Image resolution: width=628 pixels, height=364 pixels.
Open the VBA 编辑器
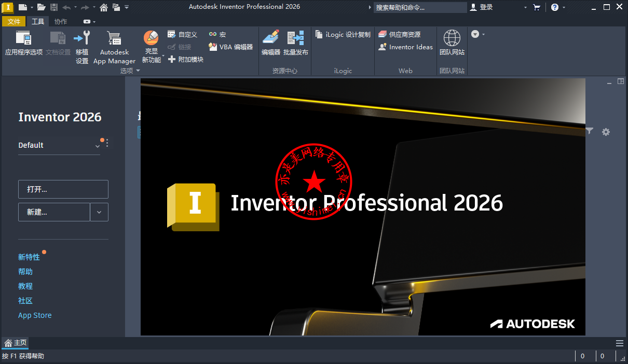point(230,47)
